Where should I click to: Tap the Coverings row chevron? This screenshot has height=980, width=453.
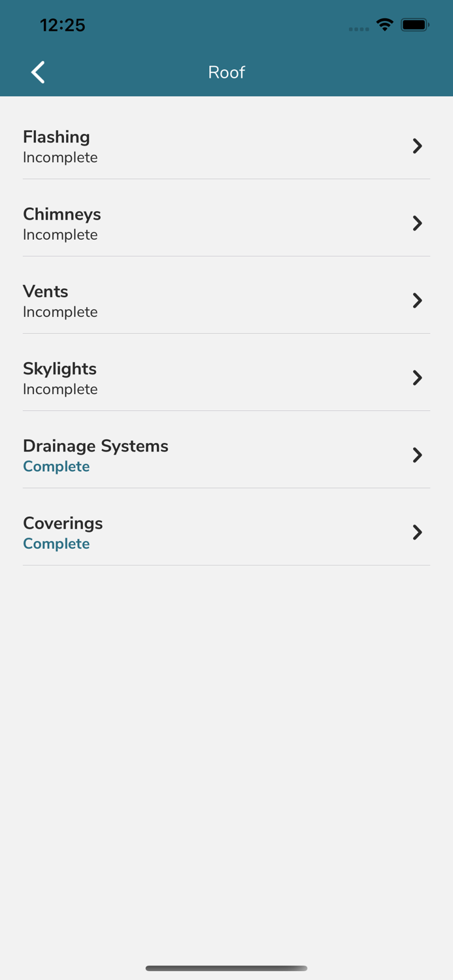click(x=417, y=532)
